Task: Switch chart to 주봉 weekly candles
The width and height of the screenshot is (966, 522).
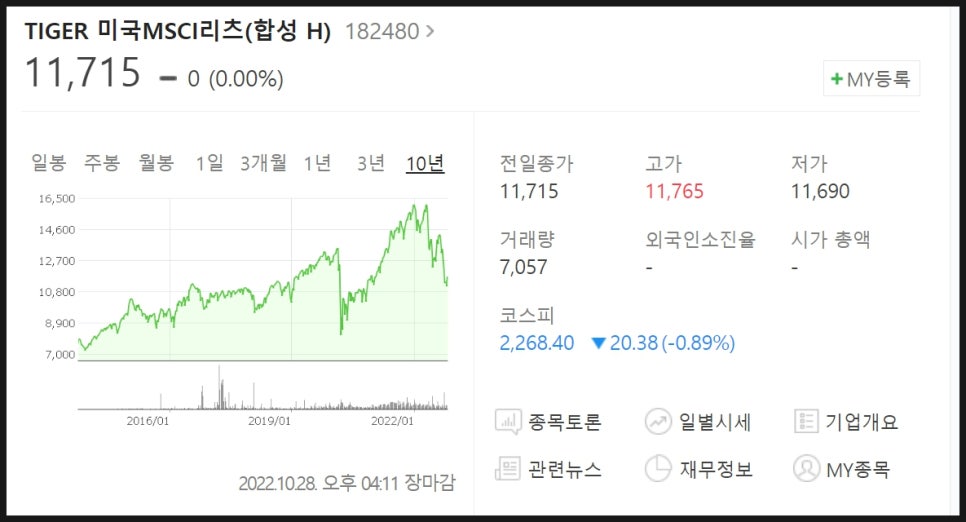Action: 102,163
